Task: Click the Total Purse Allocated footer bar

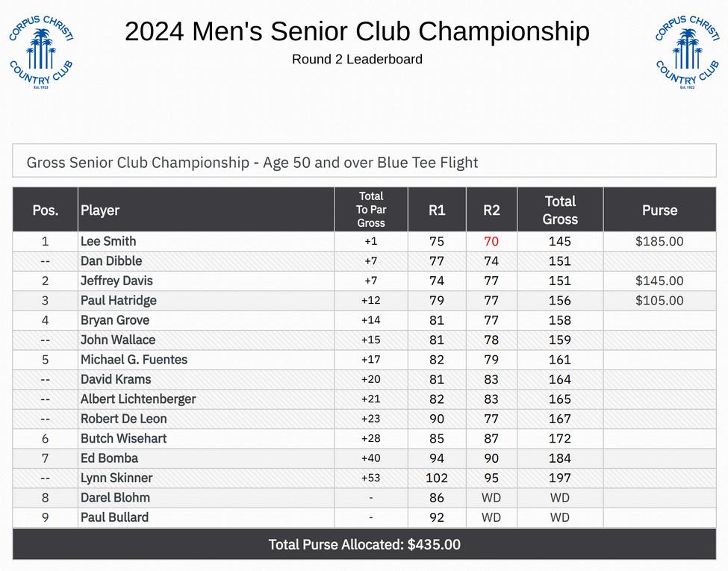Action: [x=364, y=544]
